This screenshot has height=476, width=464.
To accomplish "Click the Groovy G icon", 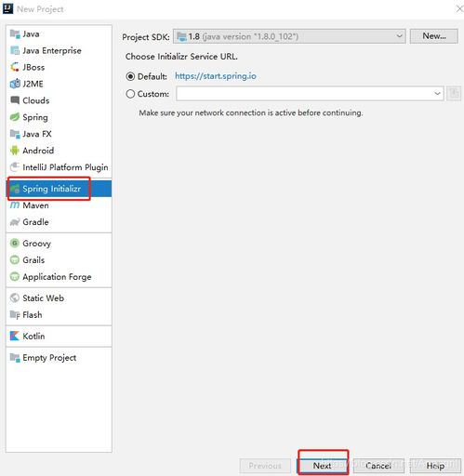I will [x=15, y=243].
